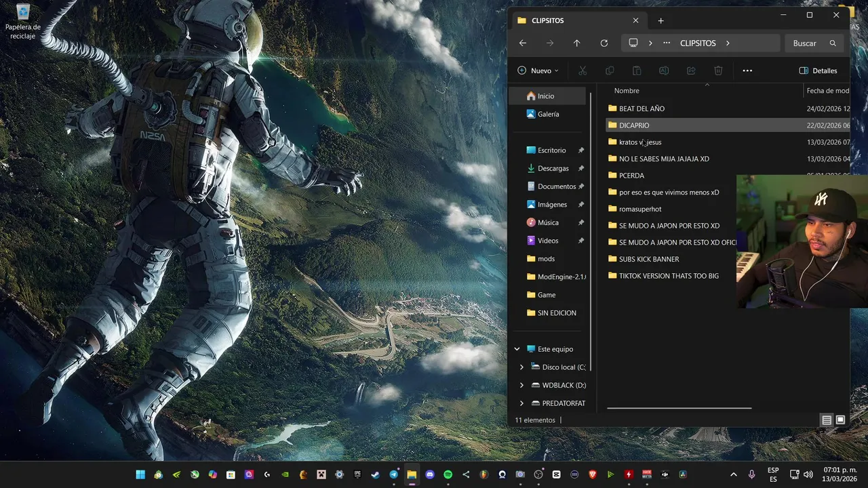Open the three-dot See more menu
The image size is (868, 488).
click(747, 70)
